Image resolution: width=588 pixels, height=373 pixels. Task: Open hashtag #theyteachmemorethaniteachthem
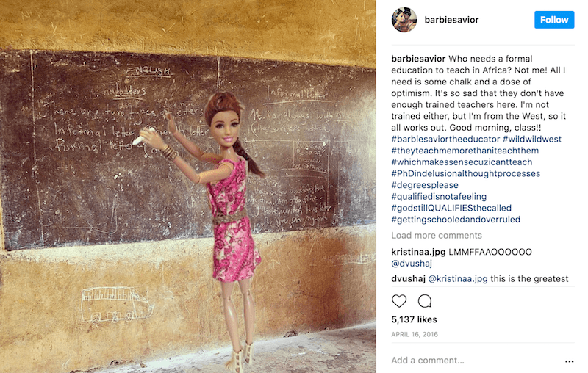(465, 151)
